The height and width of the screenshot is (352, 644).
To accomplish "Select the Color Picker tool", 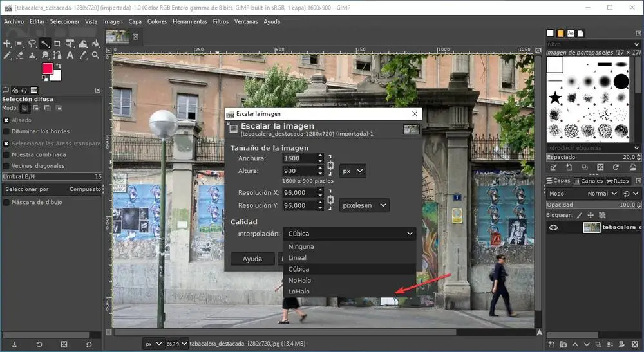I will [83, 55].
